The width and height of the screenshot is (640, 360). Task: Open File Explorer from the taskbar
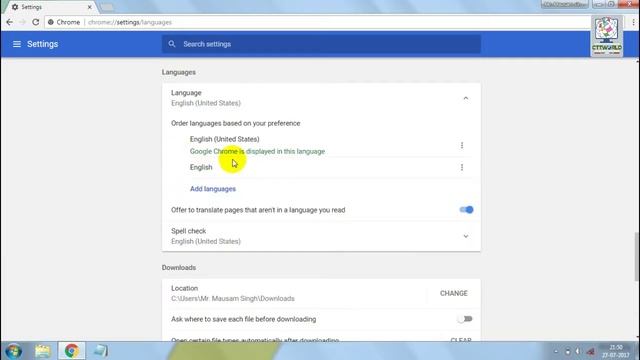pos(42,351)
